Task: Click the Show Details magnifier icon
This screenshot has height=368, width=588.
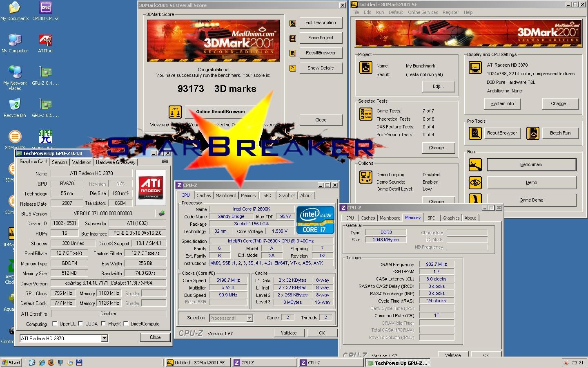Action: (x=293, y=68)
